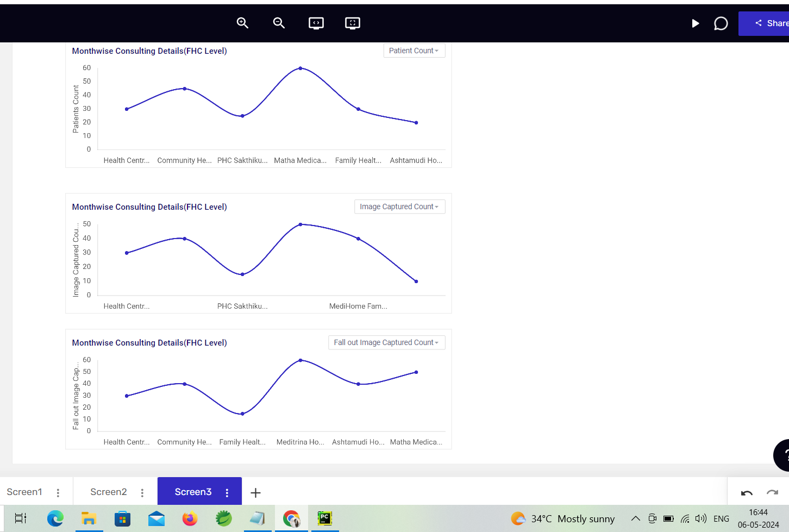Click the redo arrow icon
The height and width of the screenshot is (532, 789).
(772, 493)
